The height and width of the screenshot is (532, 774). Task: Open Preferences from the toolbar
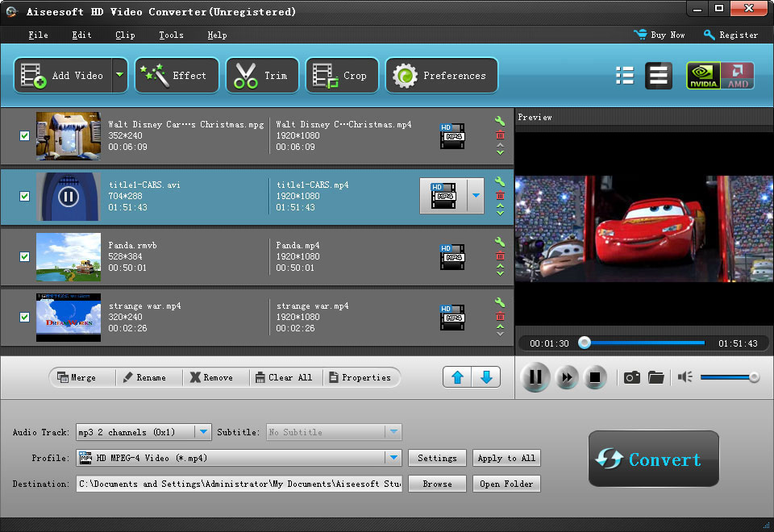coord(441,74)
